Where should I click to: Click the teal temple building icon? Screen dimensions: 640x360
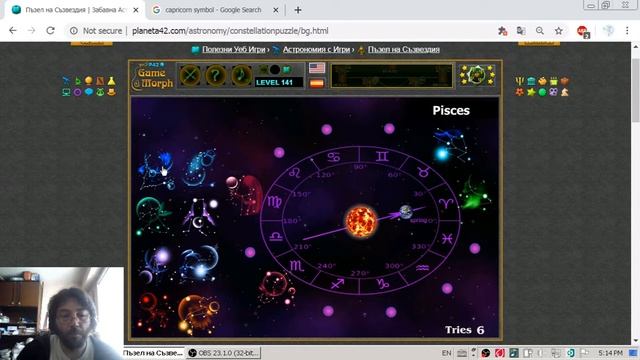tap(531, 81)
